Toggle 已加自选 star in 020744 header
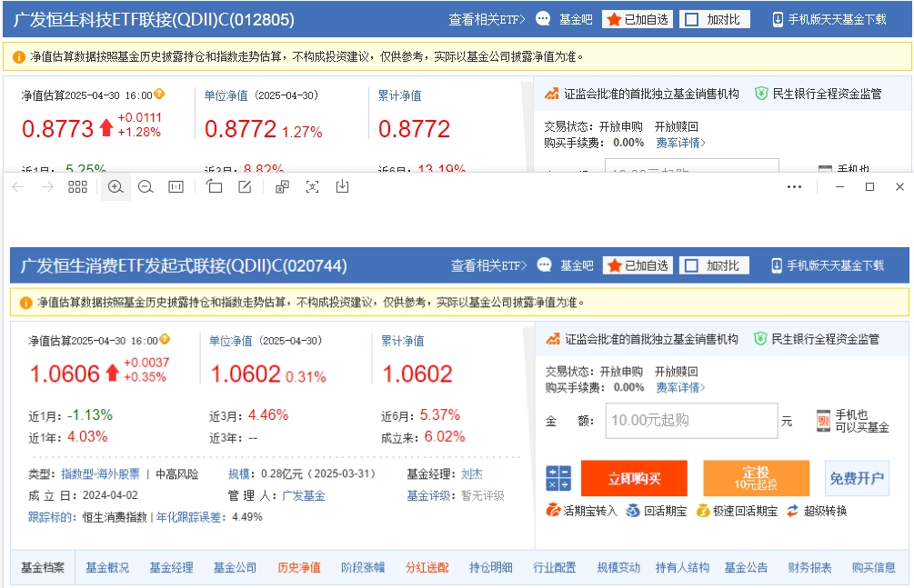 tap(638, 265)
